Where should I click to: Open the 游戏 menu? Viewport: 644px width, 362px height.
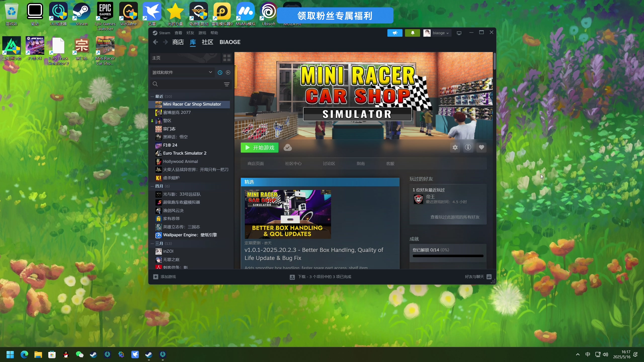pyautogui.click(x=202, y=33)
